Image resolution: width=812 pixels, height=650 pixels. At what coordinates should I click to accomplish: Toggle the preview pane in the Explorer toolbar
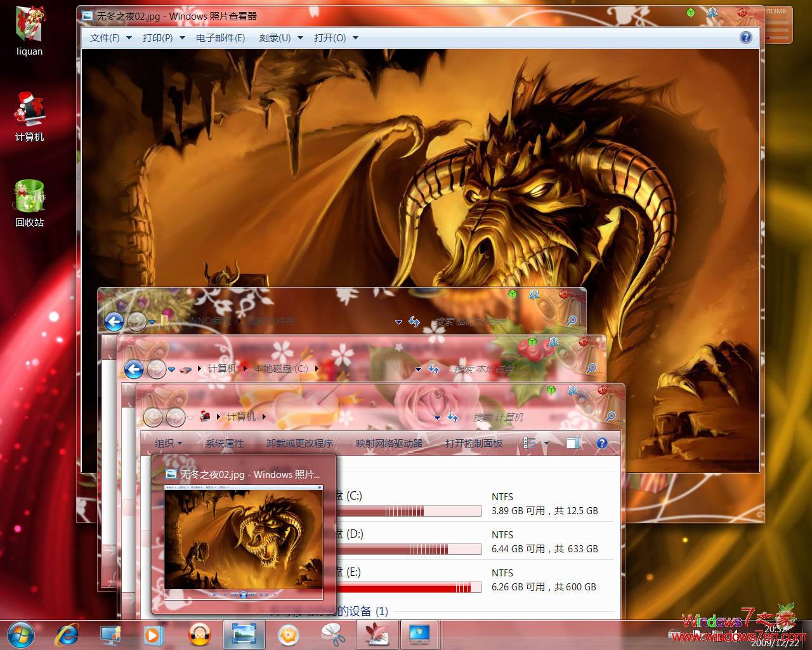[x=573, y=443]
